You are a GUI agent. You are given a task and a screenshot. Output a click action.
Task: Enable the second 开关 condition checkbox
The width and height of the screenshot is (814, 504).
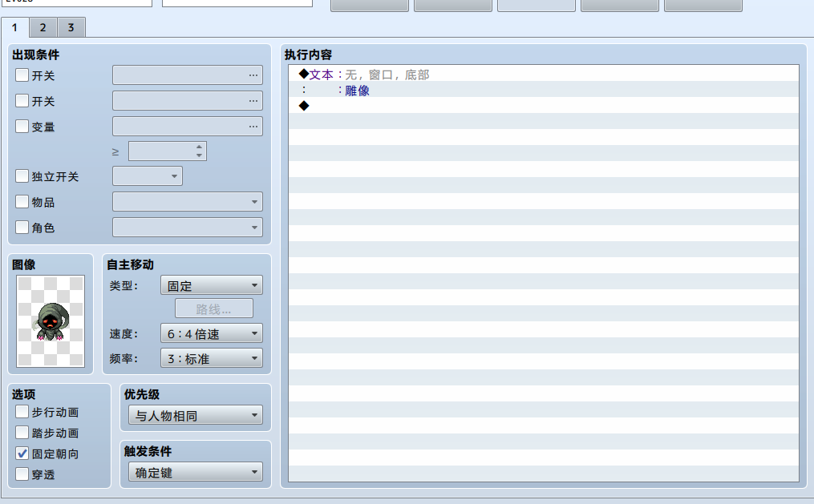click(22, 101)
